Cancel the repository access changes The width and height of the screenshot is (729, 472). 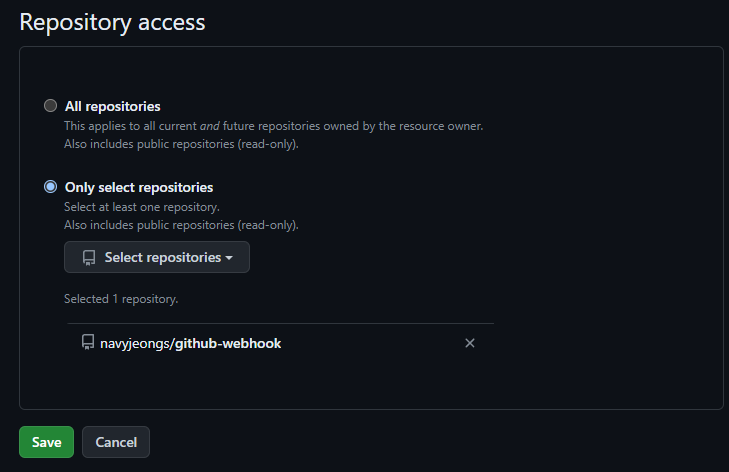pyautogui.click(x=116, y=442)
